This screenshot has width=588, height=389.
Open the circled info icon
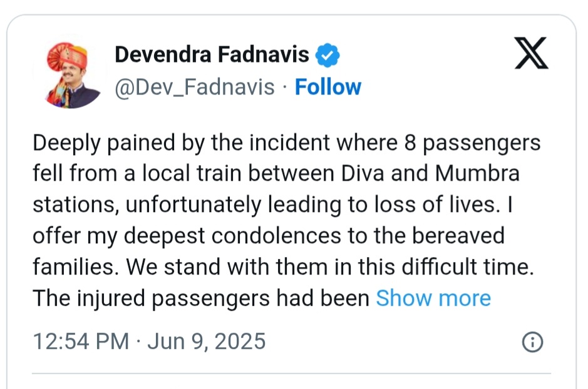click(x=532, y=341)
